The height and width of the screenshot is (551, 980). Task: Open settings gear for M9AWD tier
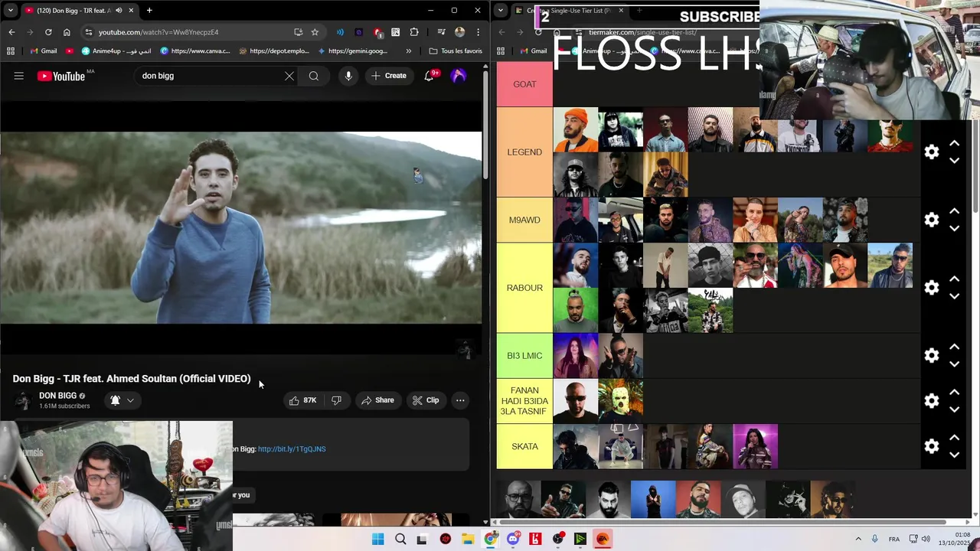coord(931,220)
